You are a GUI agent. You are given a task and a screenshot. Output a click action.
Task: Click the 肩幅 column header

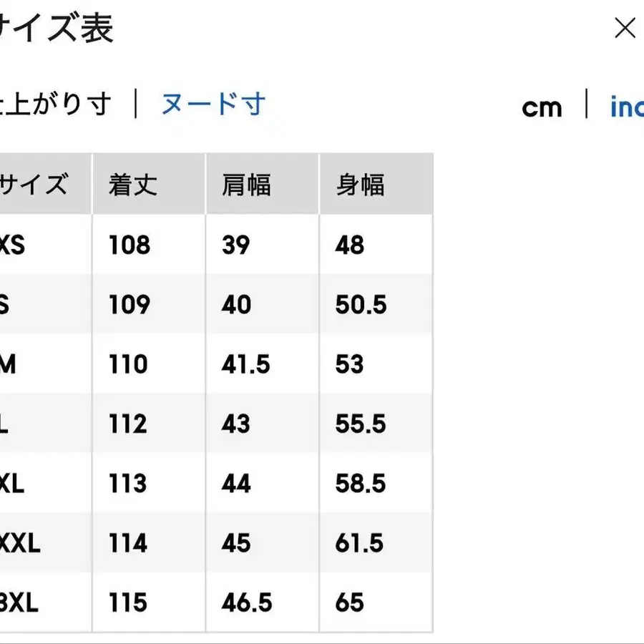246,185
